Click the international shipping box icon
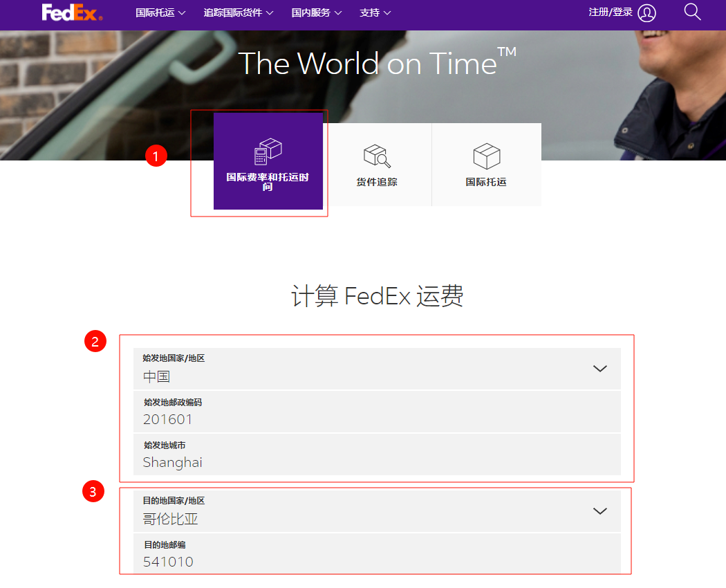 [x=486, y=156]
